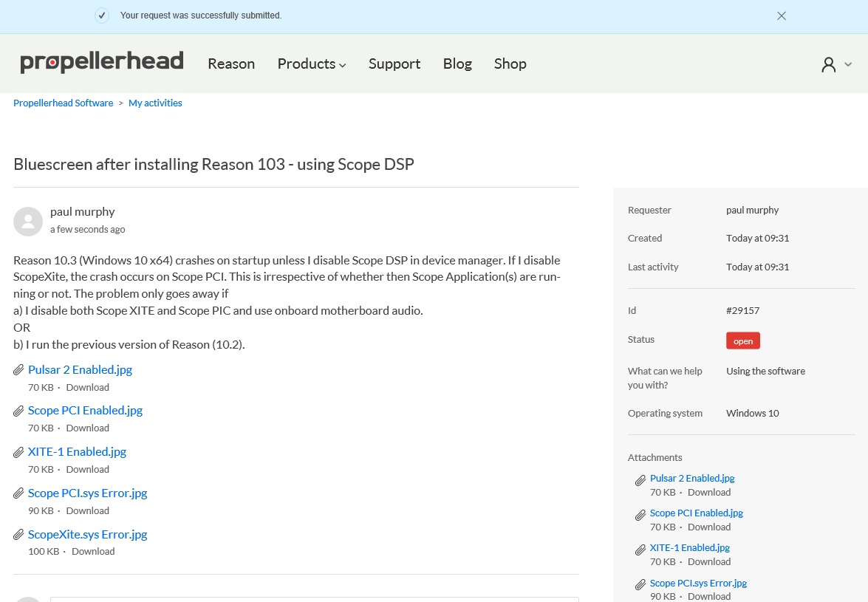The width and height of the screenshot is (868, 602).
Task: Dismiss the success notification banner
Action: click(782, 16)
